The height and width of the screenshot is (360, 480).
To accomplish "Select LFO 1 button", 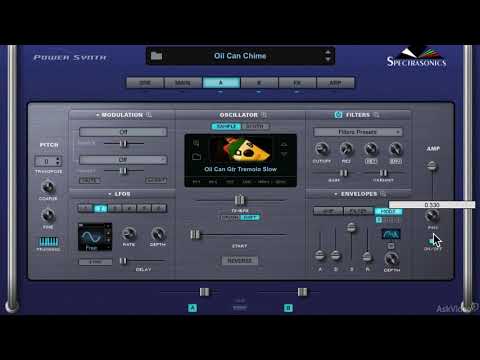I will (85, 208).
